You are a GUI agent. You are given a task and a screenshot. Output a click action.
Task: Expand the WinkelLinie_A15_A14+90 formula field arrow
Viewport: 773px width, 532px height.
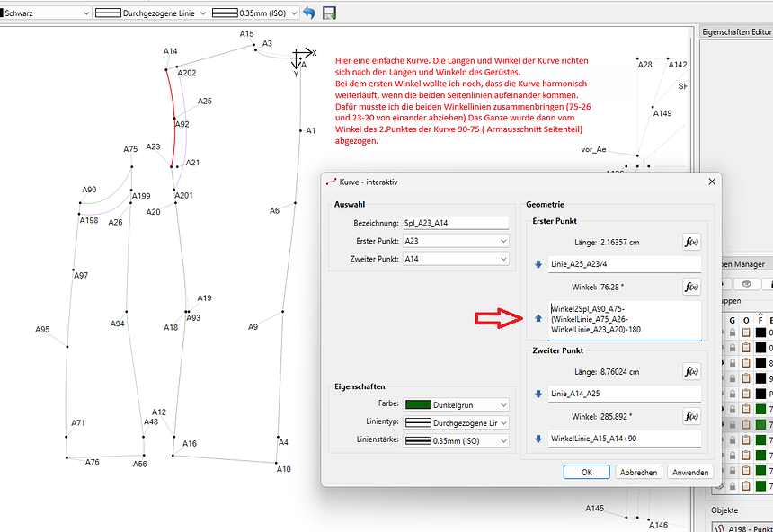(x=538, y=439)
